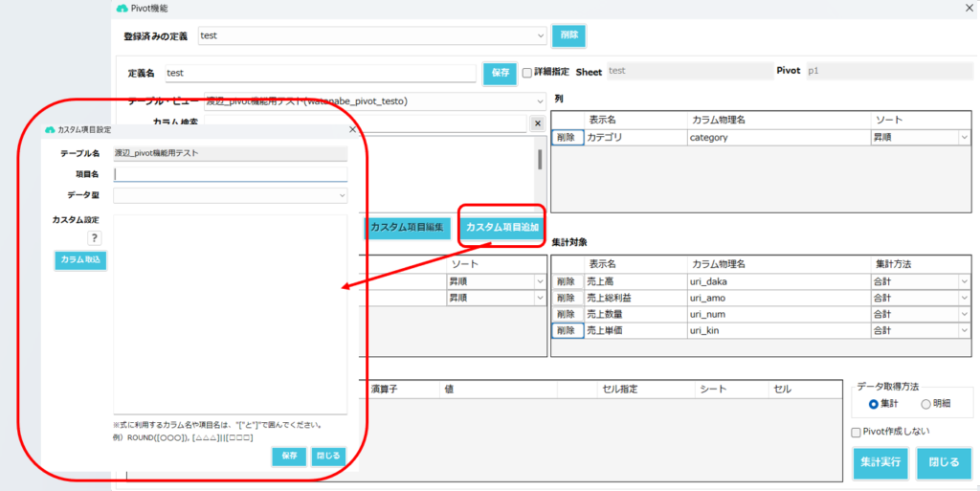Viewport: 980px width, 491px height.
Task: Click the 項目名 input field
Action: click(230, 174)
